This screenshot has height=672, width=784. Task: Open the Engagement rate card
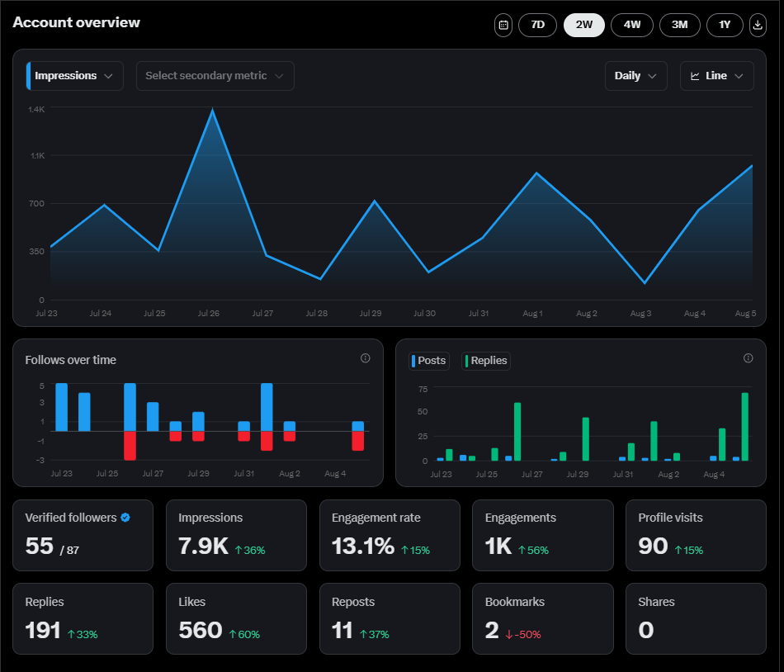click(390, 535)
